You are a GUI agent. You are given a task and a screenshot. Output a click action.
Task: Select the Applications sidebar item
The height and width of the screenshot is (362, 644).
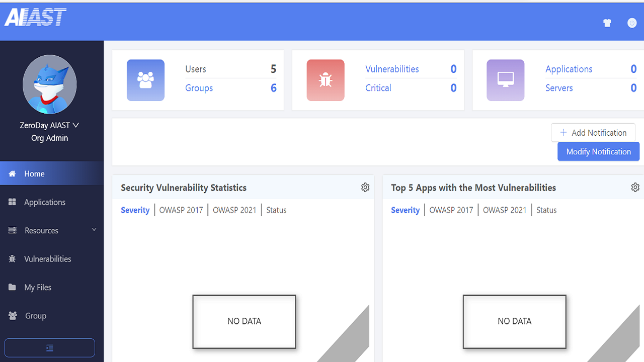44,202
